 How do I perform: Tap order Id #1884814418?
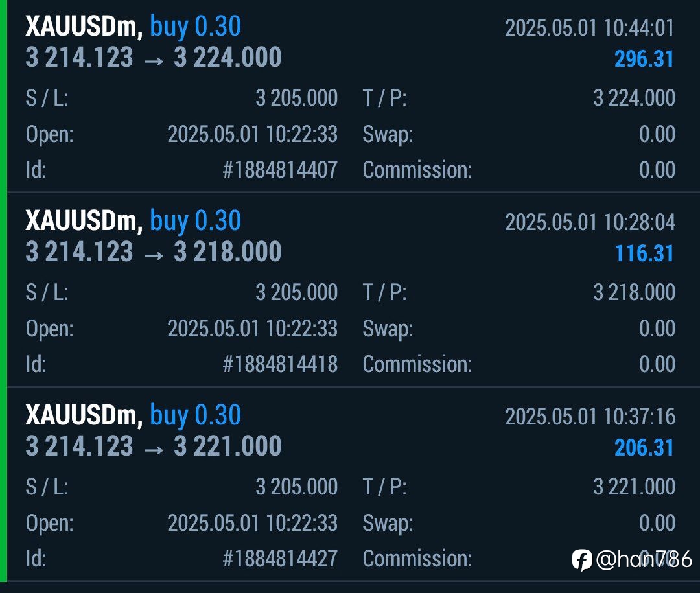[x=280, y=364]
